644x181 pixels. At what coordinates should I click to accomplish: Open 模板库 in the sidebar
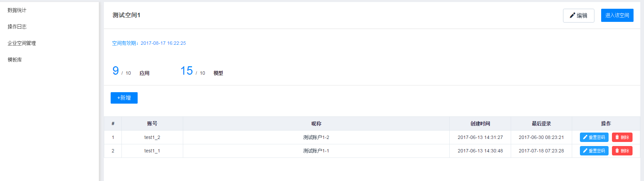click(15, 60)
